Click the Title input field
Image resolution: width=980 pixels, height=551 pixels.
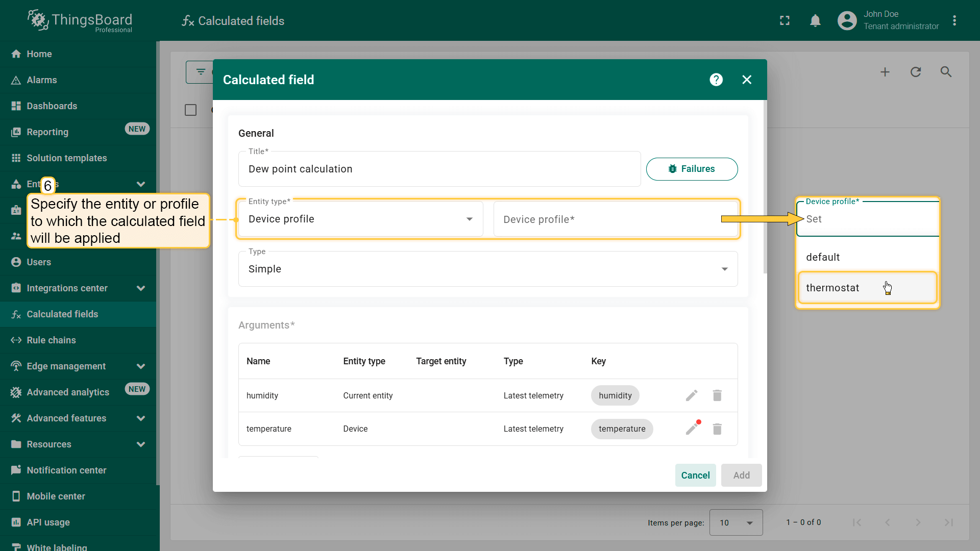pos(439,169)
